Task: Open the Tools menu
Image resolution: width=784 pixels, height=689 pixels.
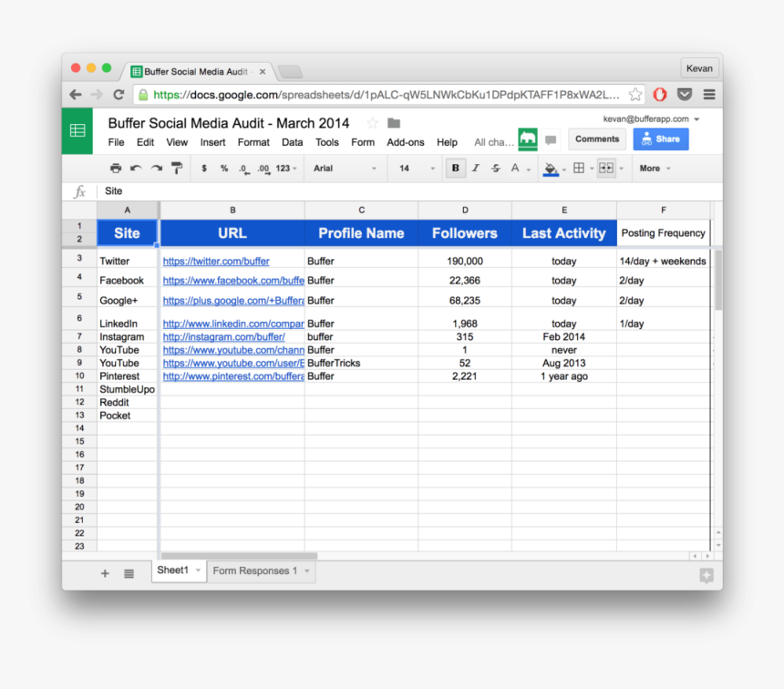Action: coord(327,142)
